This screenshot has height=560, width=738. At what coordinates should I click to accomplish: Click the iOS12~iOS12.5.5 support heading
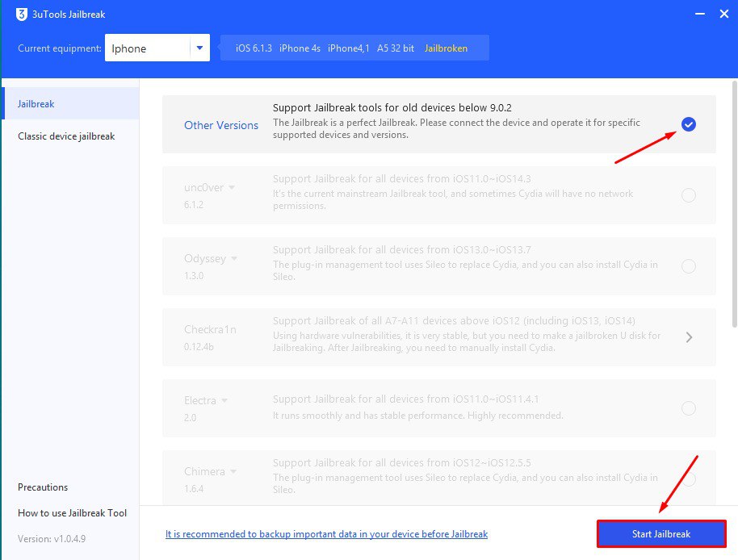(x=402, y=462)
